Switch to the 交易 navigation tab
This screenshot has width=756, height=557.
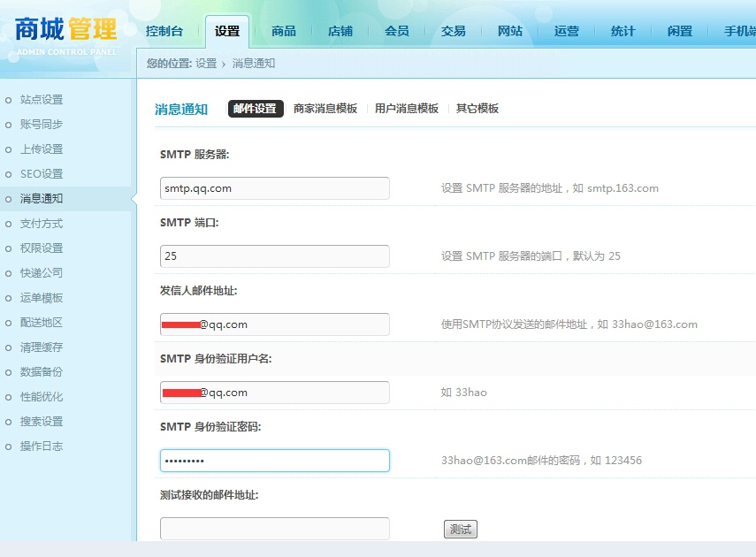point(454,31)
